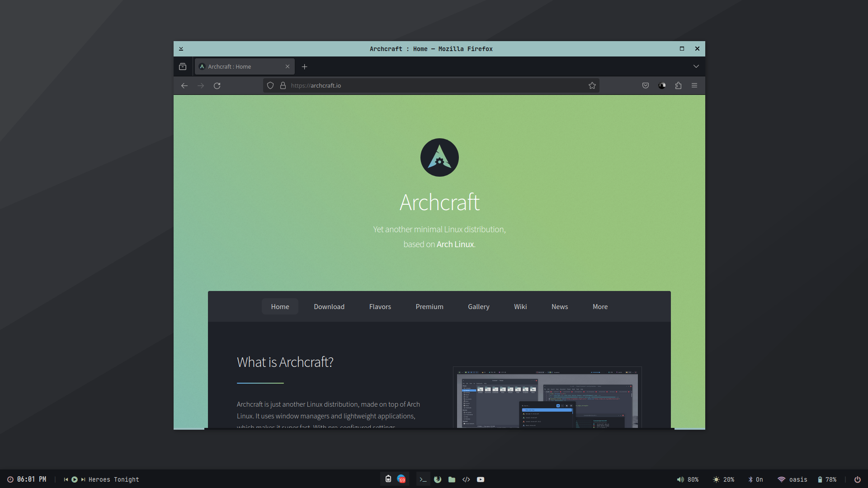Toggle Bluetooth status in the bar

coord(755,479)
